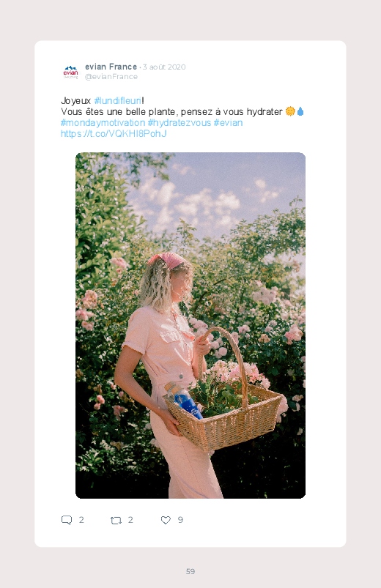Click the 3 août 2020 date

[164, 67]
